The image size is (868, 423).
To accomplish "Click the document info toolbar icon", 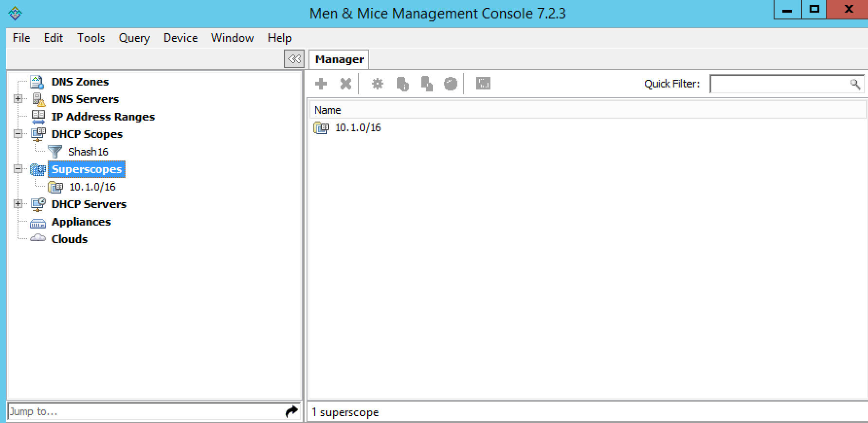I will (x=402, y=84).
